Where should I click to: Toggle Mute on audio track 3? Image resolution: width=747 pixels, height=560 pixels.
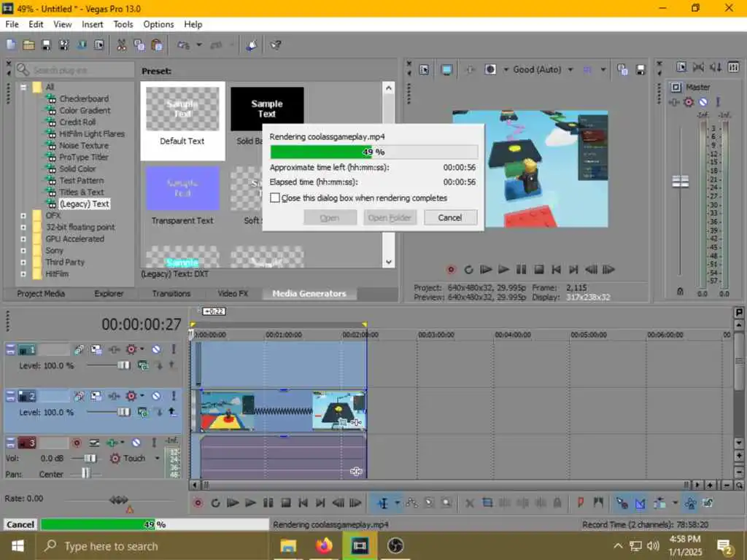[x=136, y=443]
